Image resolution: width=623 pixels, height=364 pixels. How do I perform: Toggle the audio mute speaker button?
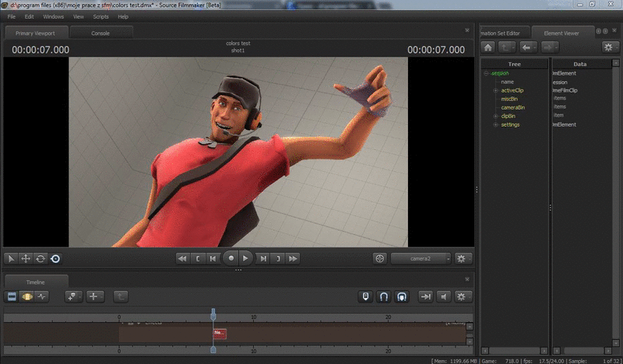(x=444, y=296)
